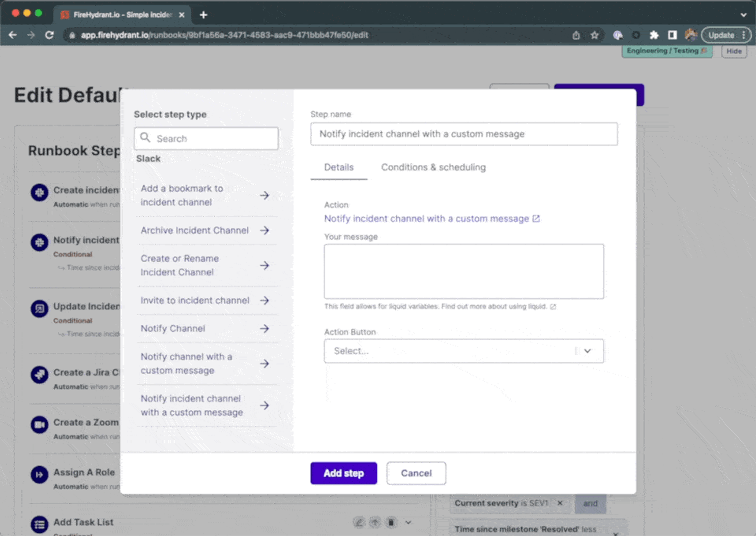Select Add a bookmark to incident channel
Image resolution: width=756 pixels, height=536 pixels.
click(205, 195)
